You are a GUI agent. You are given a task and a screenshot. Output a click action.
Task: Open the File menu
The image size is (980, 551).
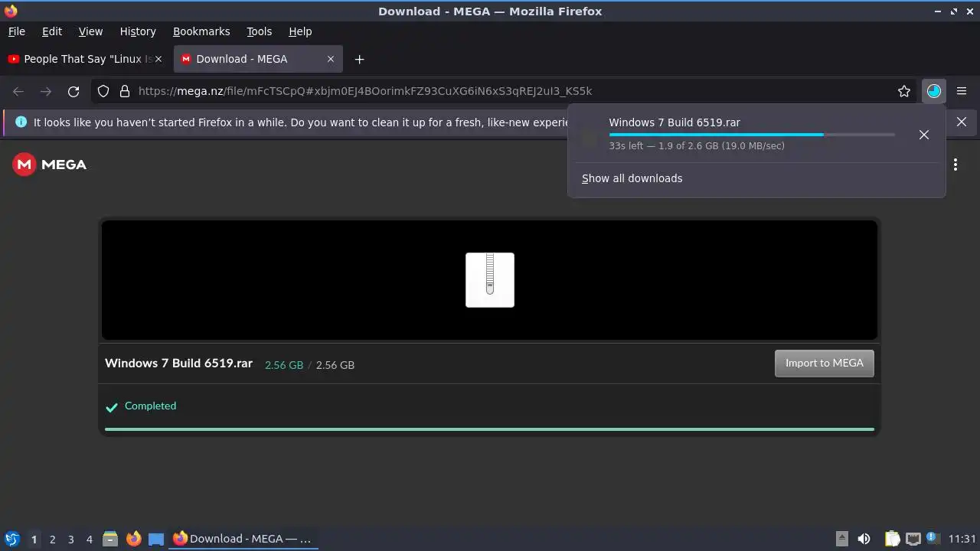coord(16,31)
